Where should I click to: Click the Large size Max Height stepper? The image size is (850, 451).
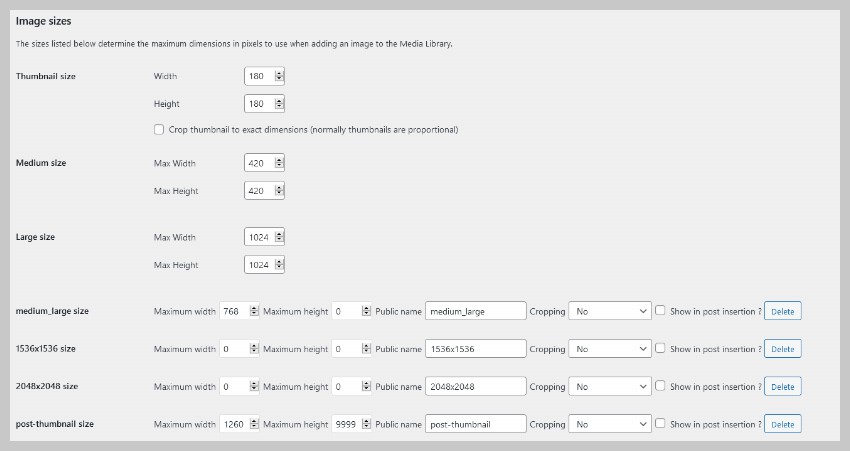pos(279,265)
